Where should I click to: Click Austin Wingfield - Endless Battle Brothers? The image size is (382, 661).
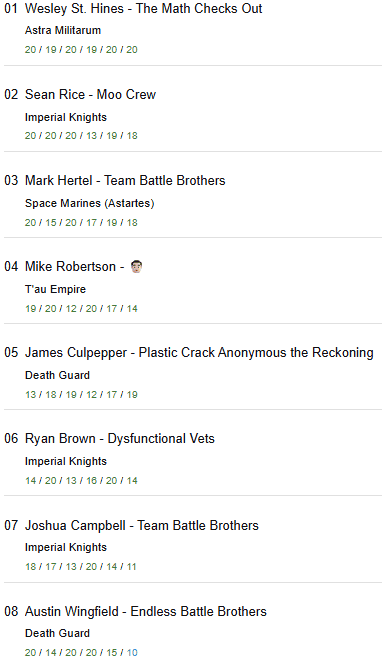point(146,611)
